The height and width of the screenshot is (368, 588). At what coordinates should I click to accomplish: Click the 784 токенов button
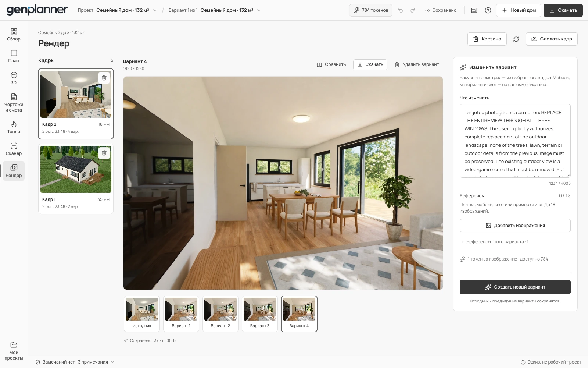click(x=371, y=10)
